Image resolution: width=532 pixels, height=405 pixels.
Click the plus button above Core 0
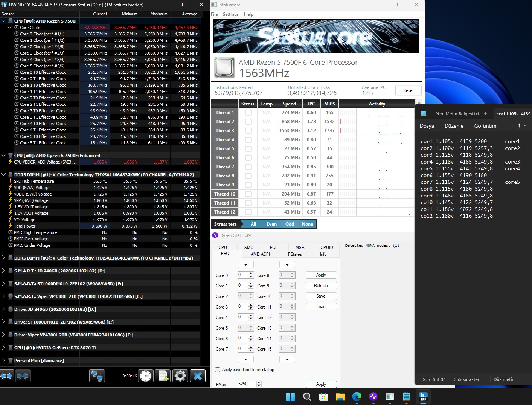246,264
